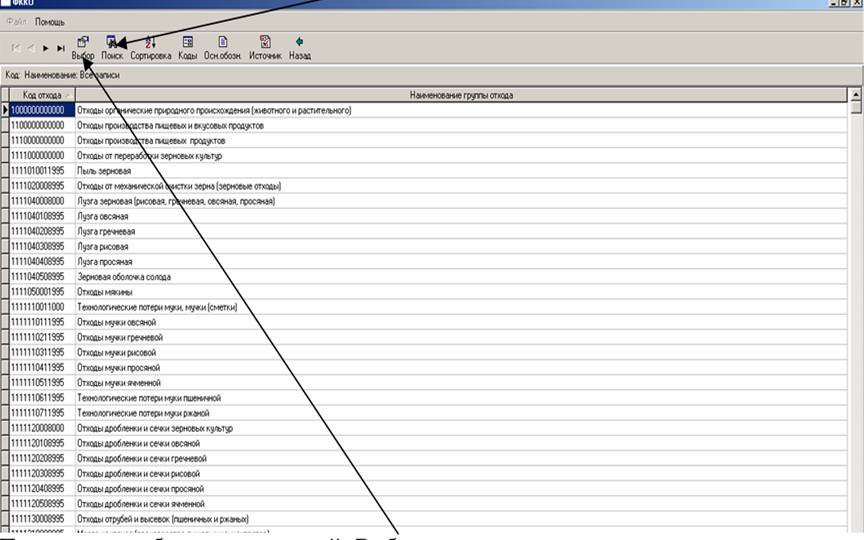Go back with Назад arrow
The width and height of the screenshot is (864, 540).
[x=300, y=47]
